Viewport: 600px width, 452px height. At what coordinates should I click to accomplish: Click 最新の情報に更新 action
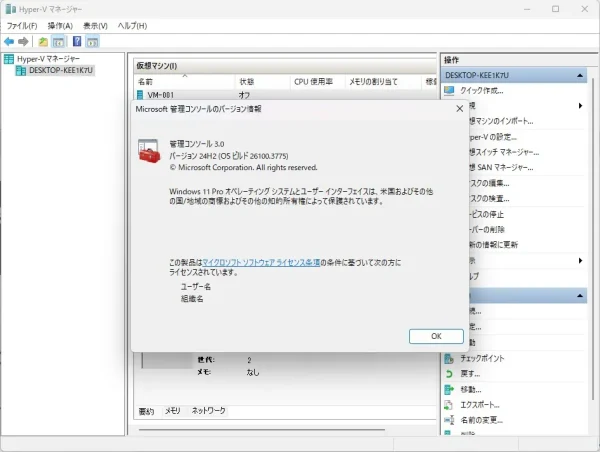[x=494, y=245]
